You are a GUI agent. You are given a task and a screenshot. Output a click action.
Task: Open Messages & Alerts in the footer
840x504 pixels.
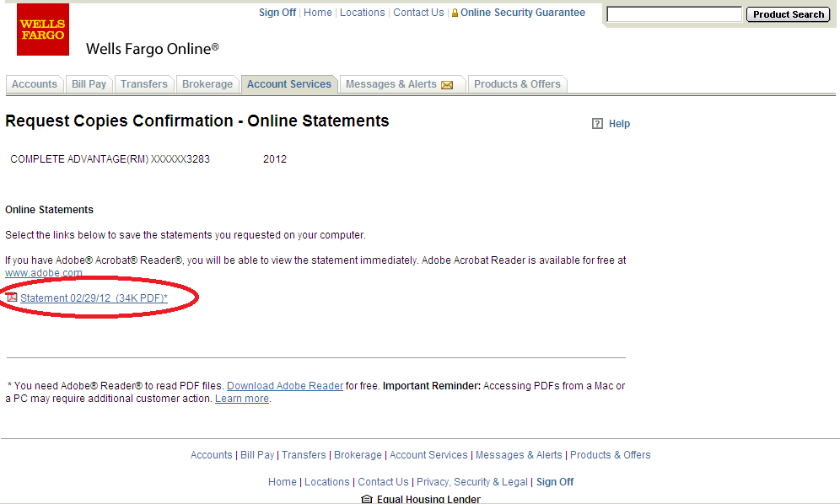[x=520, y=455]
